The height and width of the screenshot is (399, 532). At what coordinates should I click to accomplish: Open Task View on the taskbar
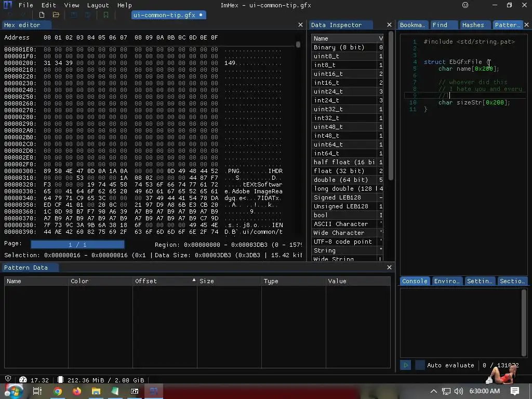[37, 391]
